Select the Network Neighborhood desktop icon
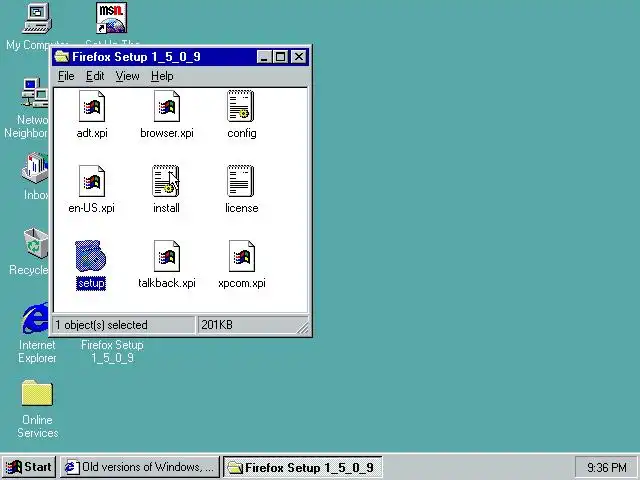640x480 pixels. [35, 93]
